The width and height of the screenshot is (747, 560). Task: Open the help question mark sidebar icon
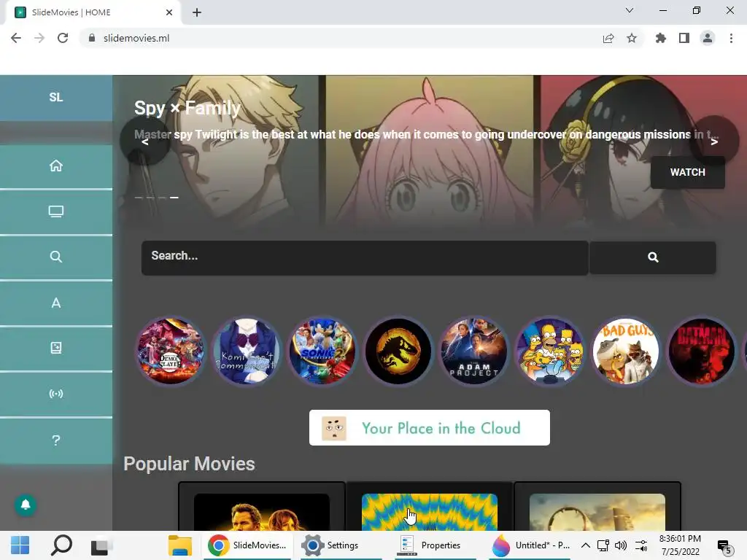point(55,440)
